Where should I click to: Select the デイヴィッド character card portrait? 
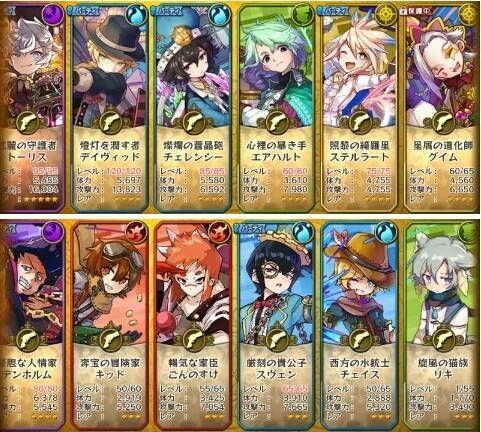[109, 68]
